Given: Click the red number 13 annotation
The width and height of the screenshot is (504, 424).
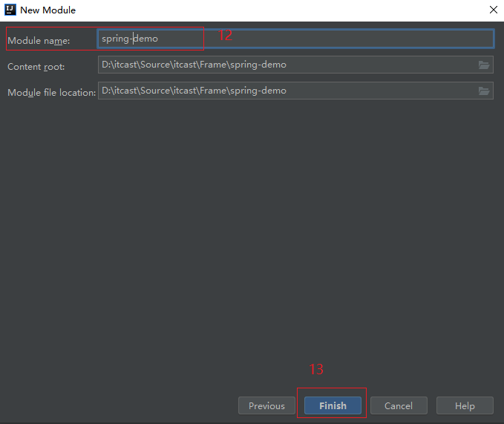Looking at the screenshot, I should pos(316,369).
